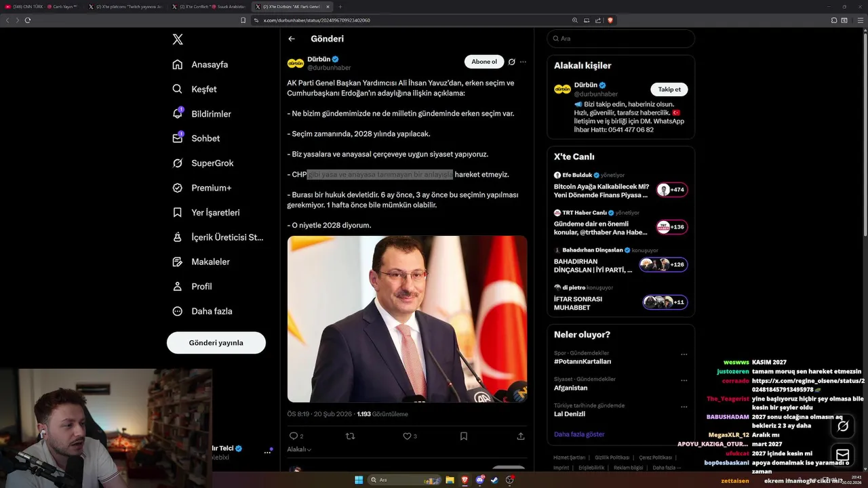Open Bildirimler notifications
This screenshot has height=488, width=868.
click(201, 114)
